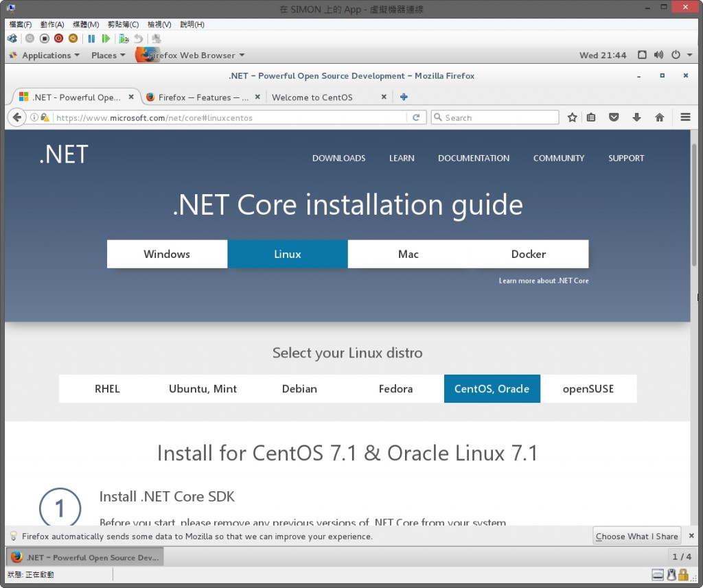Show site information via the info icon
The image size is (703, 588).
tap(34, 117)
